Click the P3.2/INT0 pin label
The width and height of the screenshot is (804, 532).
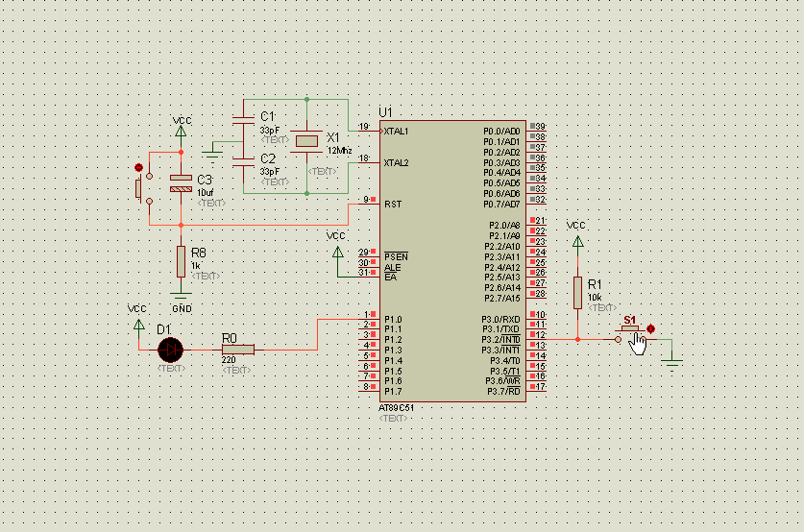[x=500, y=339]
